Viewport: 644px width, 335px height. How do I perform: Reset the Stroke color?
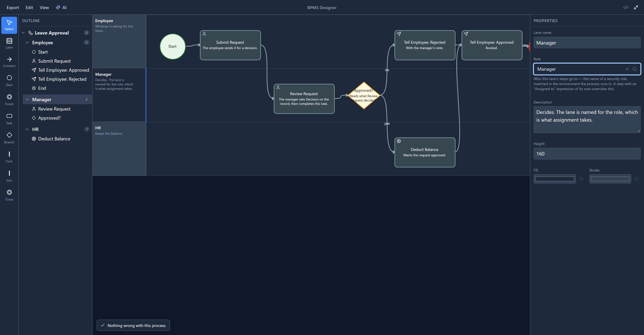[637, 179]
